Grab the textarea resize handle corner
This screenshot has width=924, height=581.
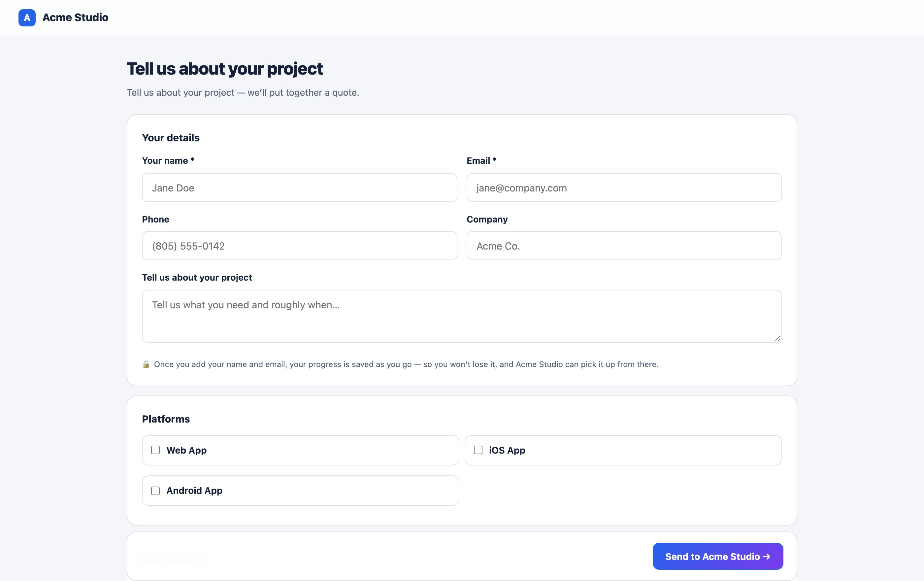(x=777, y=338)
